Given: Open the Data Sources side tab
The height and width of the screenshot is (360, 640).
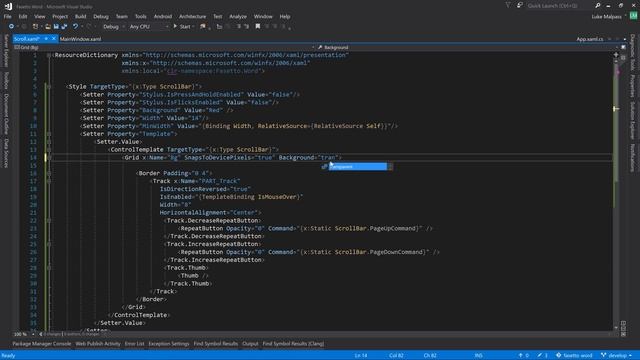Looking at the screenshot, I should click(6, 153).
